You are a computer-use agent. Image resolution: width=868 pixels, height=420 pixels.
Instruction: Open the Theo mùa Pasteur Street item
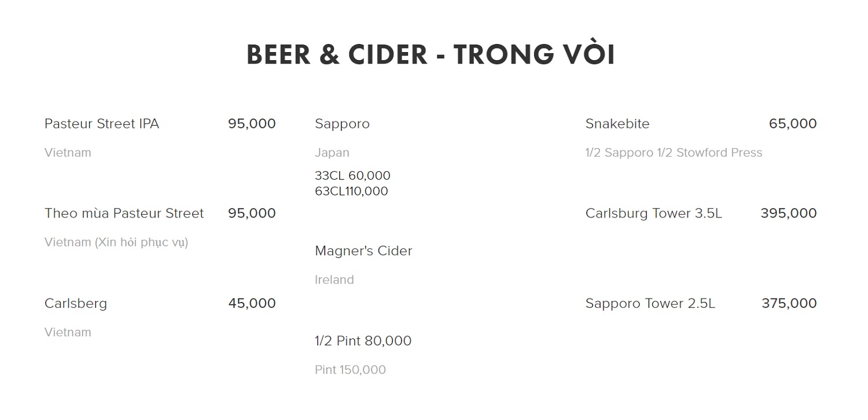pyautogui.click(x=124, y=213)
